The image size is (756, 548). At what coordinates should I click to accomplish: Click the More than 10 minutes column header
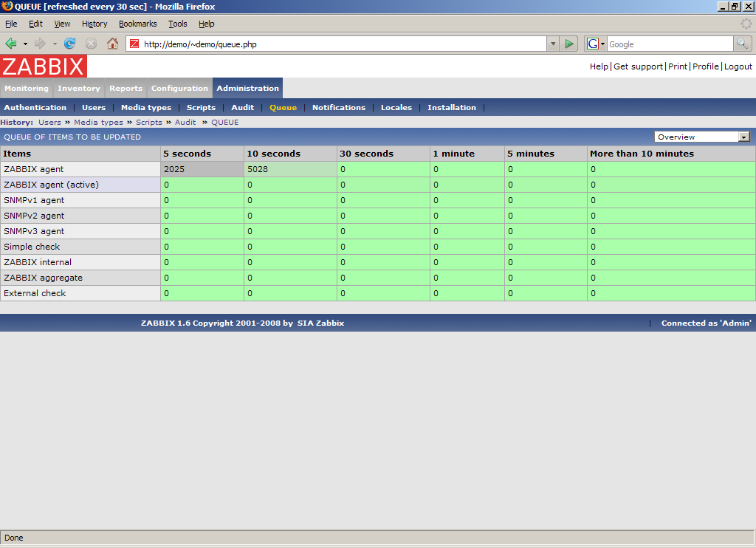point(642,154)
